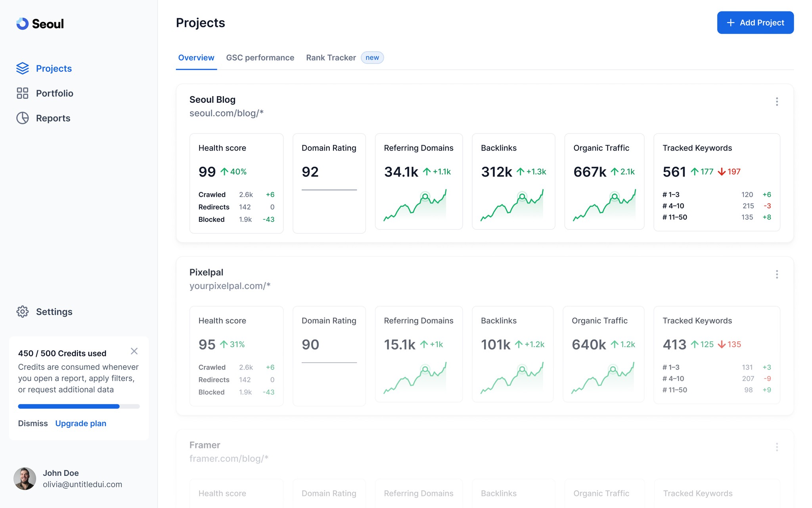812x508 pixels.
Task: Click the credits usage progress bar
Action: pos(79,406)
